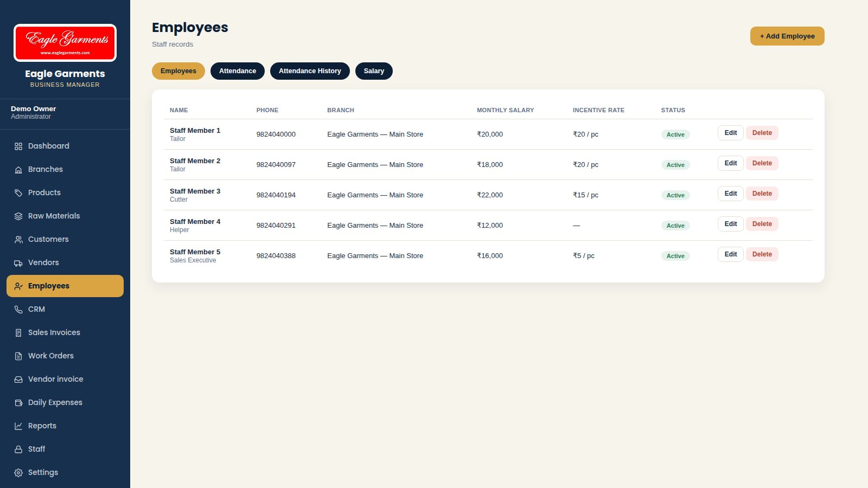The image size is (868, 488).
Task: Edit Staff Member 3 record
Action: coord(731,194)
